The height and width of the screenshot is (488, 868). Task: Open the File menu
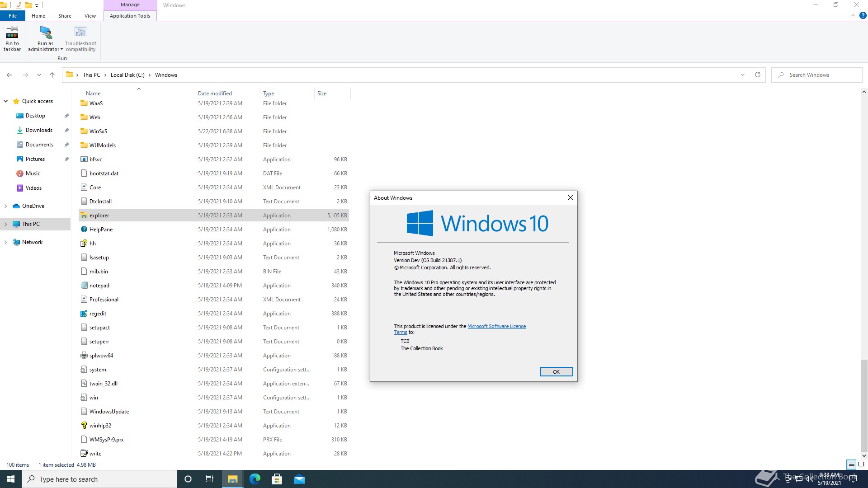(x=13, y=16)
